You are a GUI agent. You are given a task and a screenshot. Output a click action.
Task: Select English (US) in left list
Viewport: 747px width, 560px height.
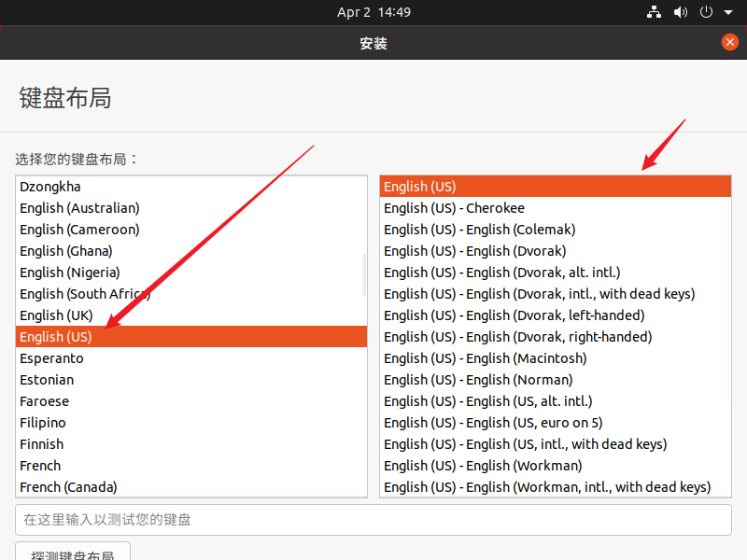click(x=191, y=337)
